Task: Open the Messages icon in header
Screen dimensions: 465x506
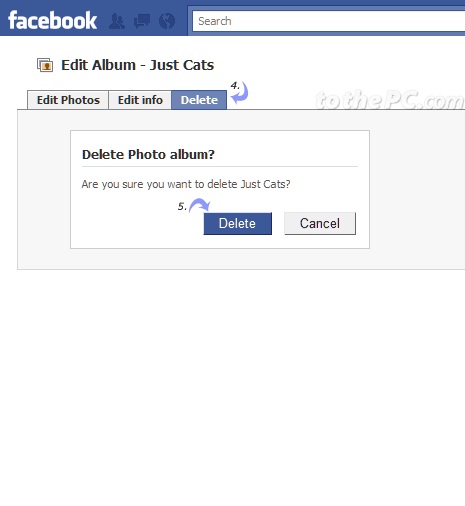Action: pyautogui.click(x=142, y=21)
